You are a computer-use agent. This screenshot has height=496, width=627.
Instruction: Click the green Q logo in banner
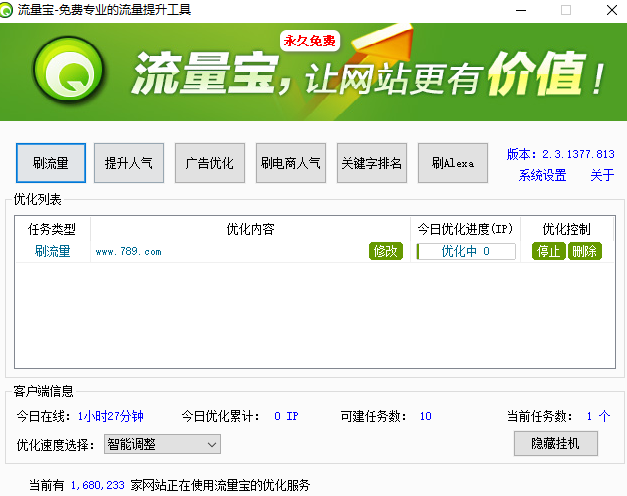pyautogui.click(x=68, y=70)
